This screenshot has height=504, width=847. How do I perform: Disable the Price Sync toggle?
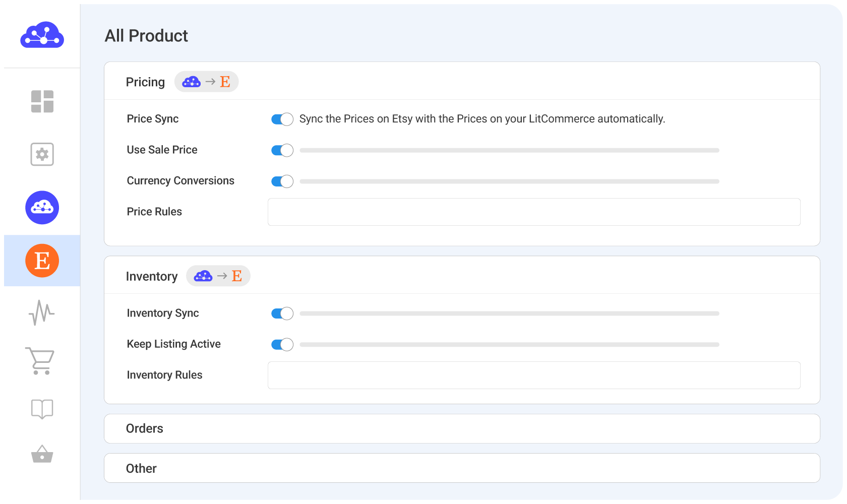[282, 119]
